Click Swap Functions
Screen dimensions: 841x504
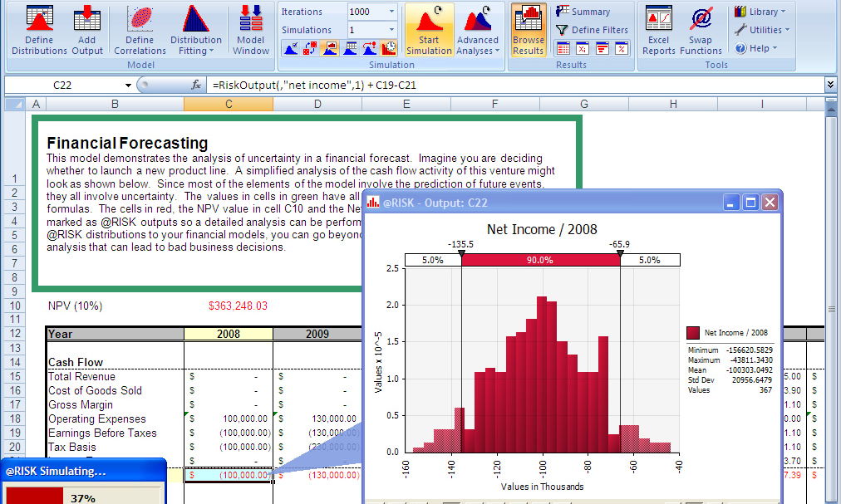point(701,30)
